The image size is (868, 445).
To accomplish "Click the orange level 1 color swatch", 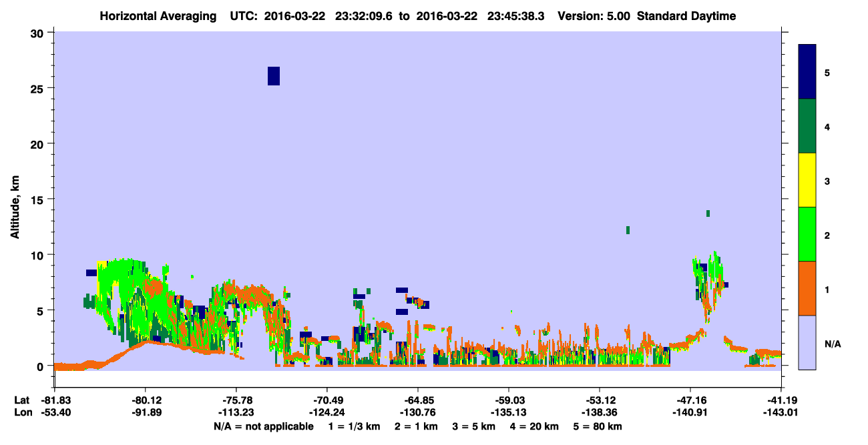I will [x=807, y=288].
